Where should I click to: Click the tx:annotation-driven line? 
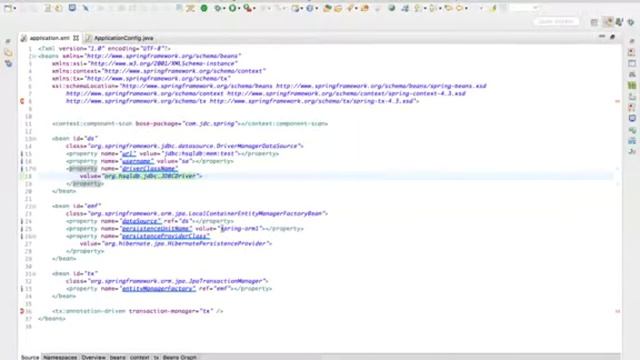(138, 311)
